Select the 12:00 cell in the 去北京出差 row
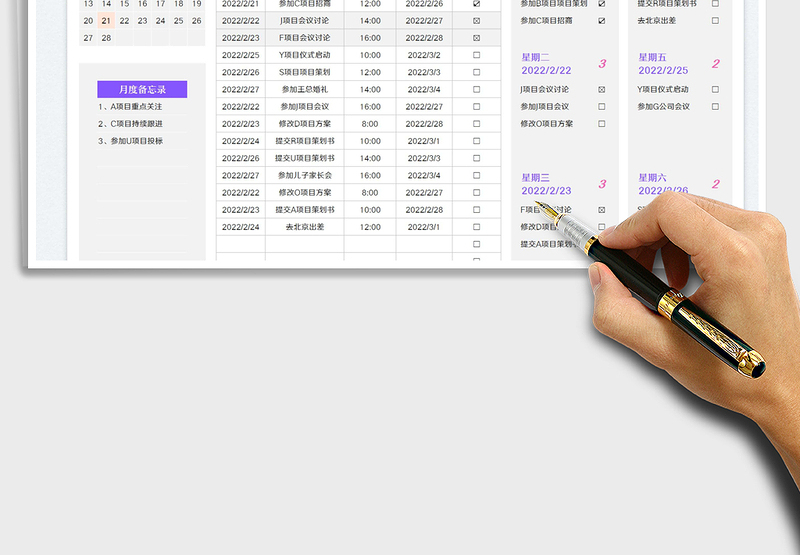 (370, 227)
